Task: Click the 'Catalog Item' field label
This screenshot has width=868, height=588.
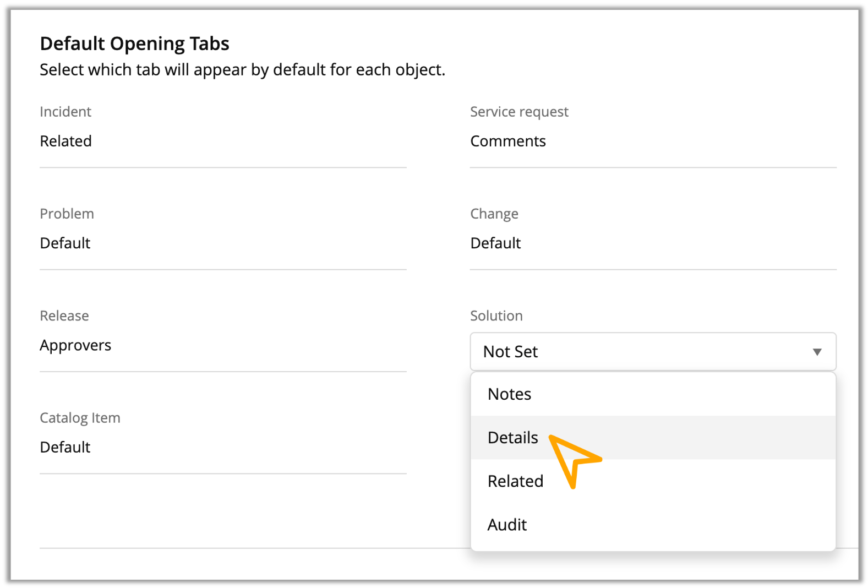Action: 80,418
